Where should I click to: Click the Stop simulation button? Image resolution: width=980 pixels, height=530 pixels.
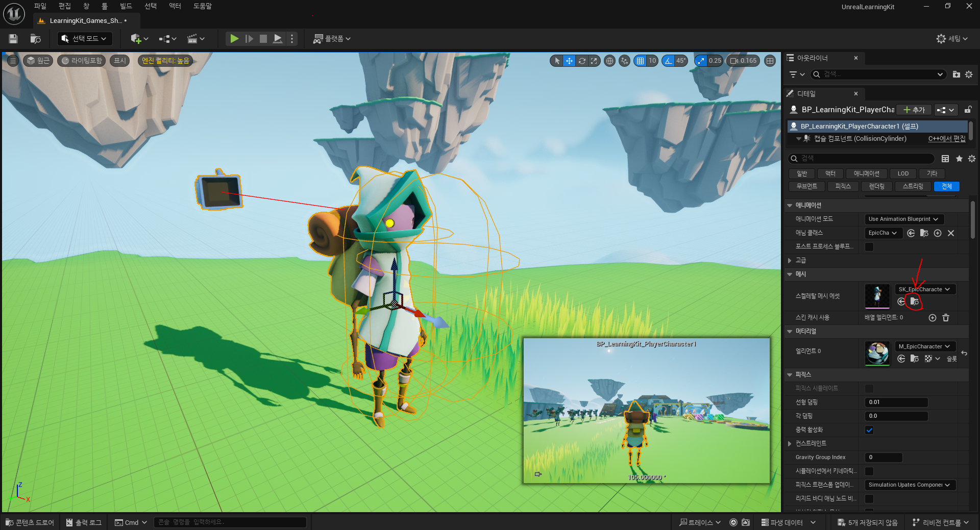263,39
